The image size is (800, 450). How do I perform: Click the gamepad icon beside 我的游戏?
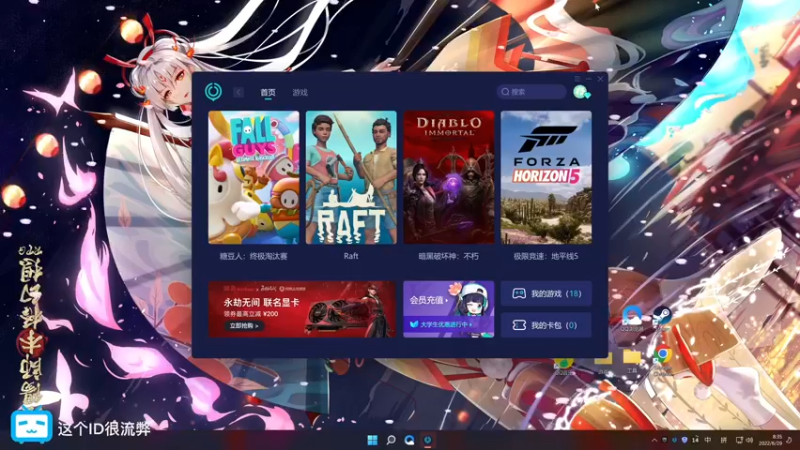[519, 293]
